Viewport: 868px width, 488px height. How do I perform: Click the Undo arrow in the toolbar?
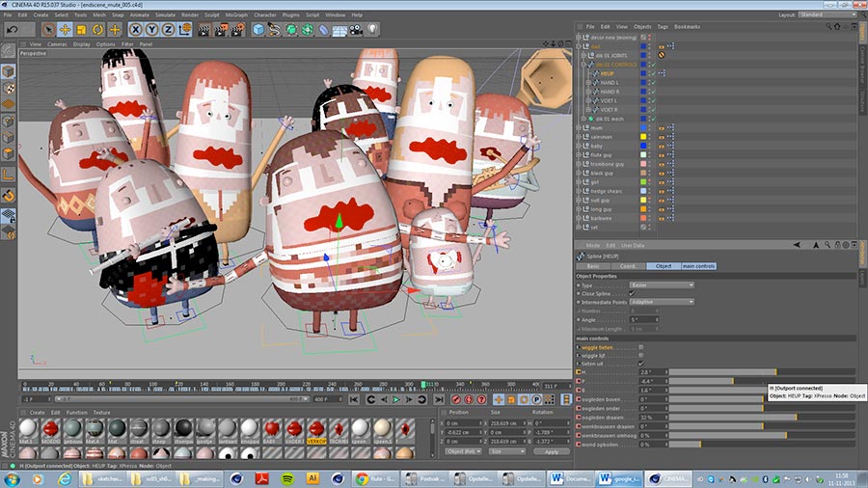(x=14, y=30)
